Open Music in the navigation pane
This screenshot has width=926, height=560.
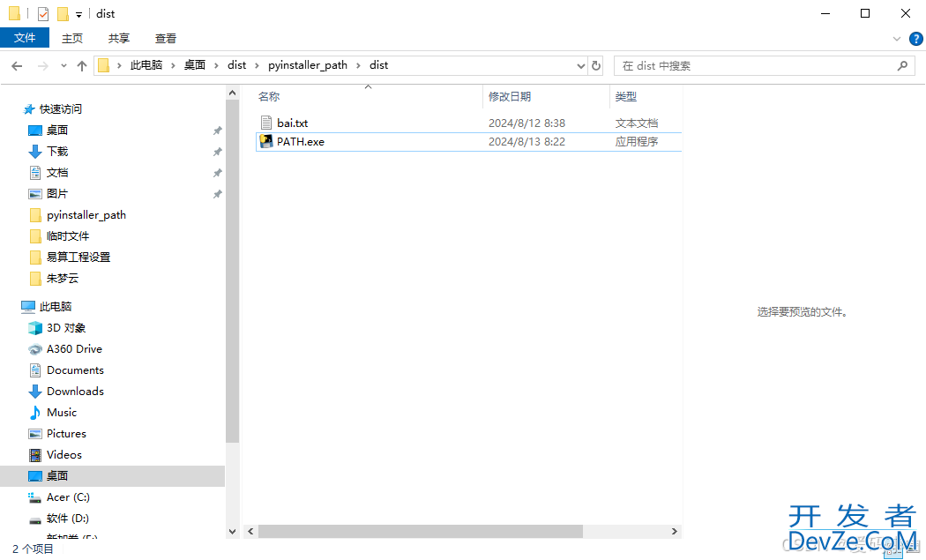coord(62,413)
